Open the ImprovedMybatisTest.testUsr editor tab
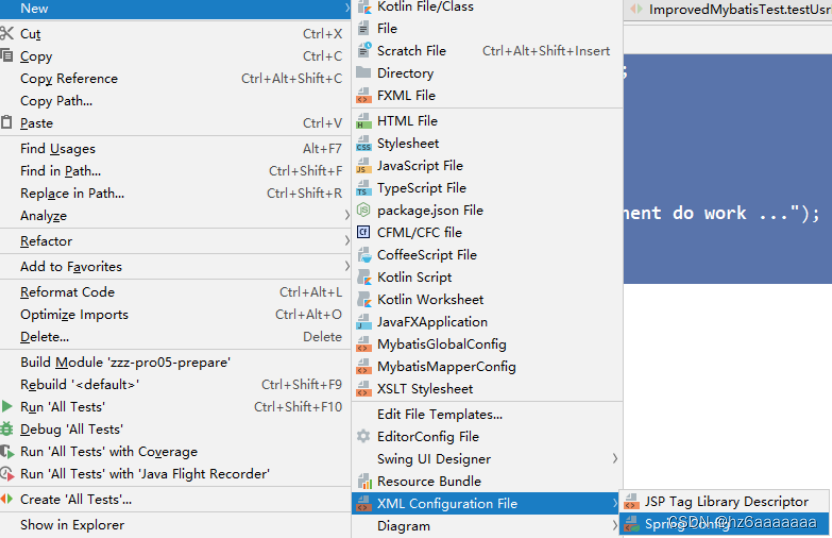Image resolution: width=832 pixels, height=538 pixels. coord(730,10)
